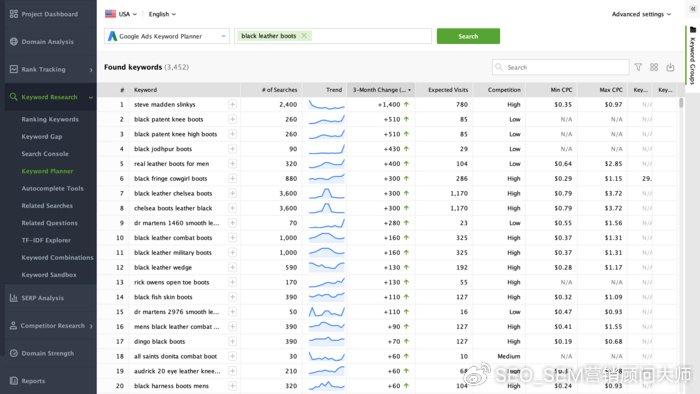Add 'black fringe cowgirl boots' plus icon
Viewport: 700px width, 394px height.
pos(232,178)
